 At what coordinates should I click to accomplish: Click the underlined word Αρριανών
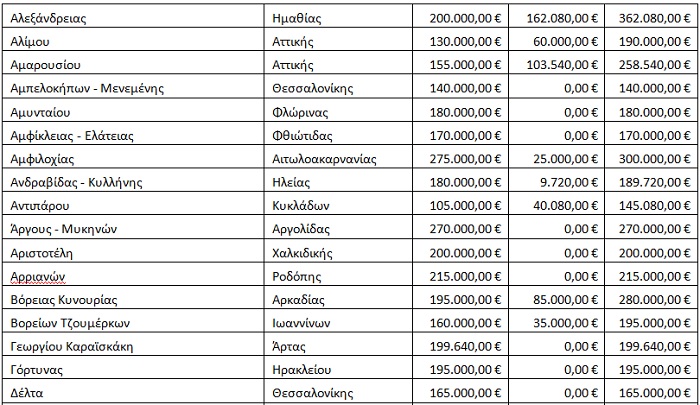tap(38, 276)
